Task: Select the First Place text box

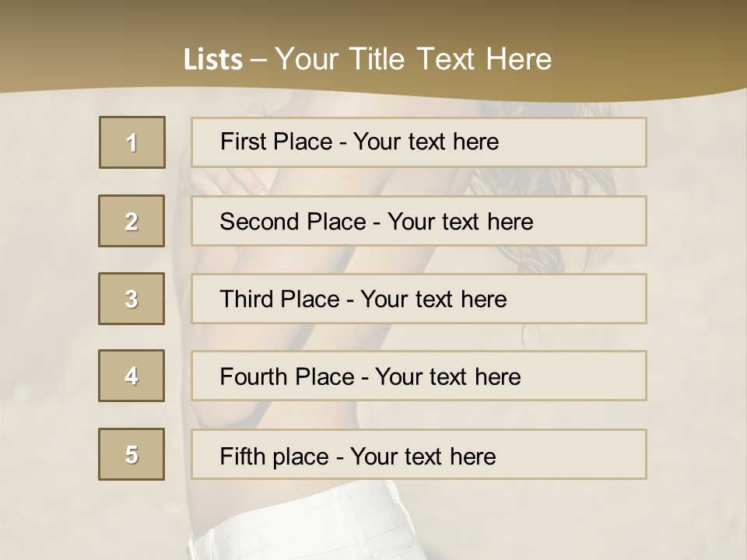Action: 419,142
